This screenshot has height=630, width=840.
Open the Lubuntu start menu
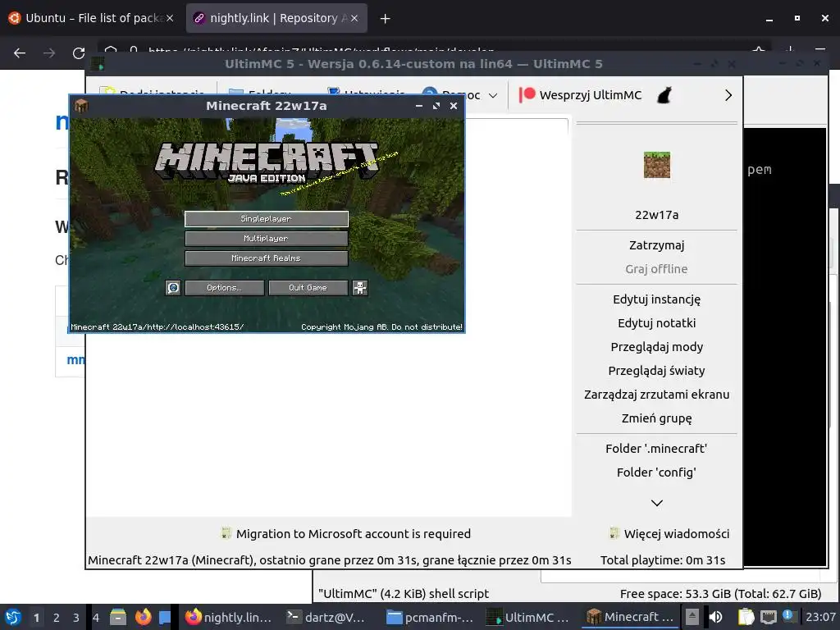pos(13,617)
